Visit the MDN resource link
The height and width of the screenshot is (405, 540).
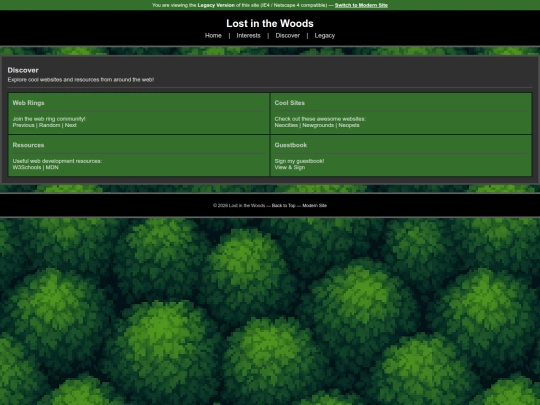coord(52,167)
